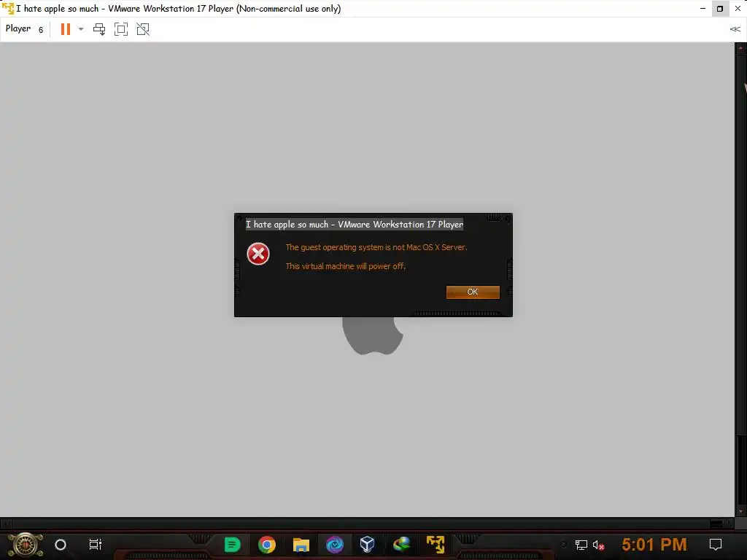Click the muted volume tray icon
The image size is (747, 560).
pyautogui.click(x=599, y=545)
